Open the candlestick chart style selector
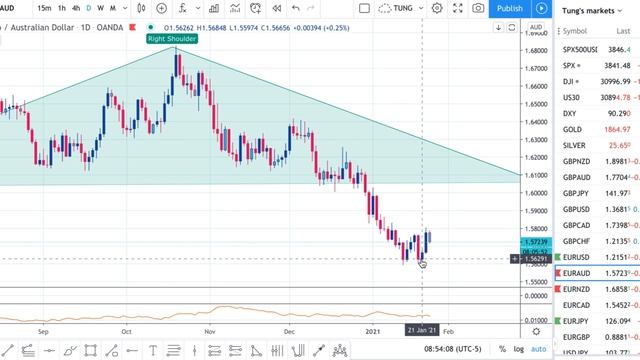This screenshot has height=360, width=640. click(x=141, y=8)
